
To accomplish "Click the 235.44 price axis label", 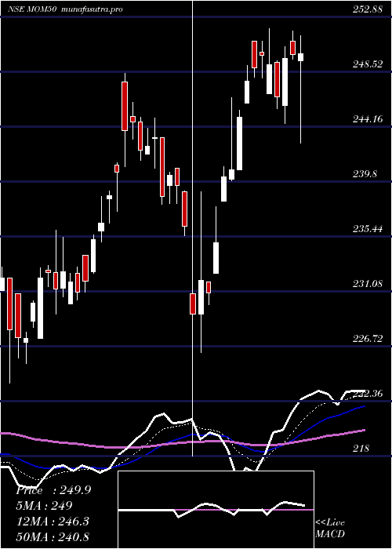I will pyautogui.click(x=367, y=229).
